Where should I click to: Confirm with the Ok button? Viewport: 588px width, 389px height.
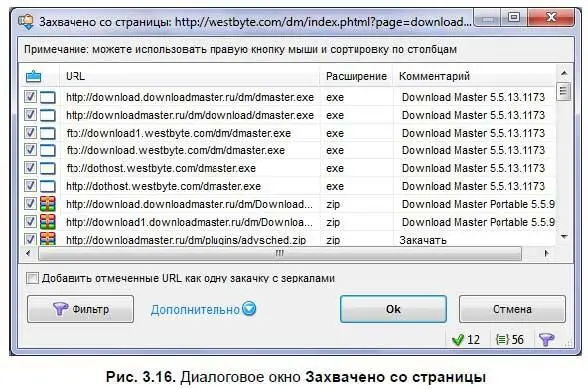point(393,309)
